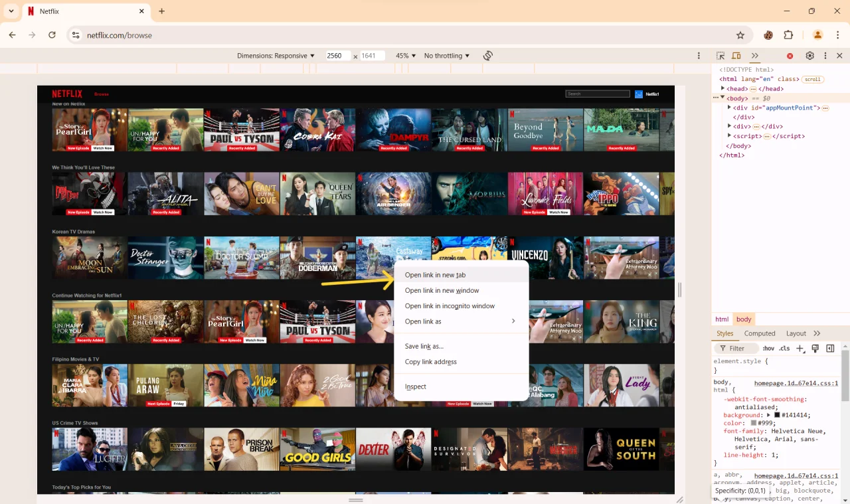The image size is (850, 504).
Task: Open Chrome's three-dot main menu
Action: [837, 35]
